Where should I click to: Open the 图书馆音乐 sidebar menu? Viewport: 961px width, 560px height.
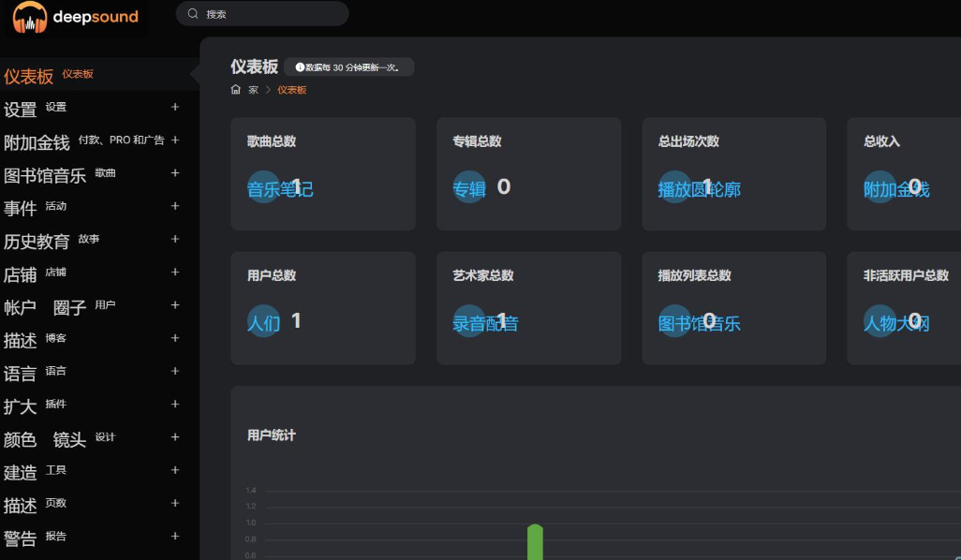(98, 174)
